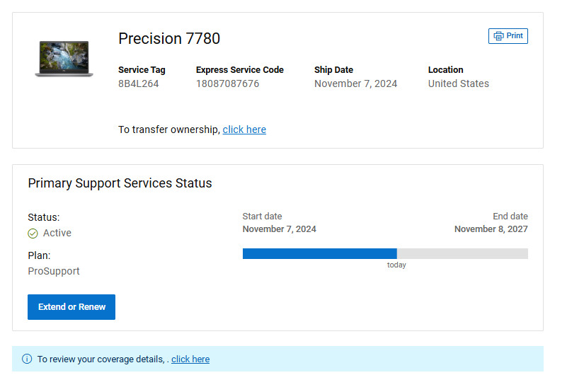Select the service tag 8B4L264
The image size is (567, 392).
(139, 83)
